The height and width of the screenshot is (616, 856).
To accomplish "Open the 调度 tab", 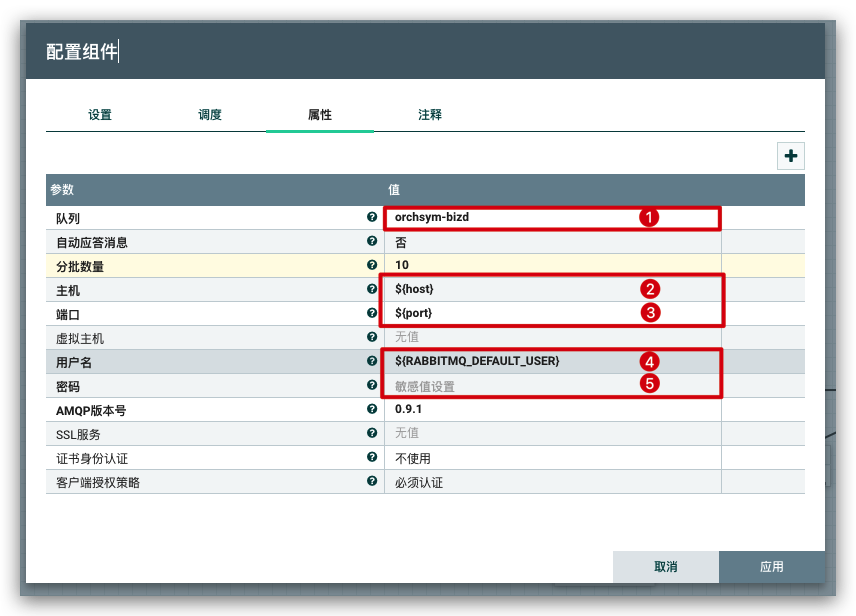I will point(210,115).
